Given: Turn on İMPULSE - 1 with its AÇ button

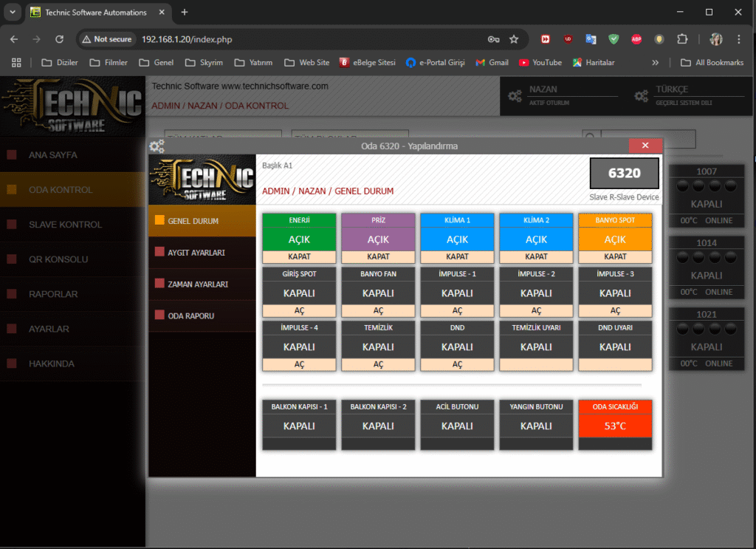Looking at the screenshot, I should coord(457,310).
